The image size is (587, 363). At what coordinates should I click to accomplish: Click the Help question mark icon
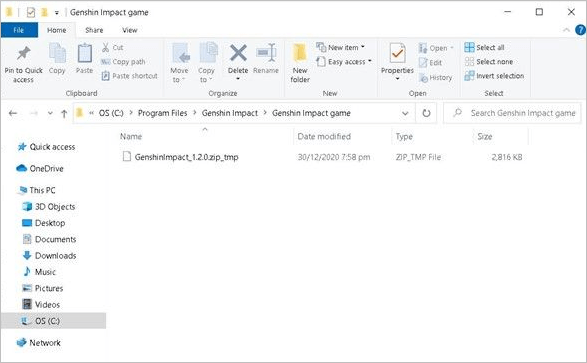(580, 30)
